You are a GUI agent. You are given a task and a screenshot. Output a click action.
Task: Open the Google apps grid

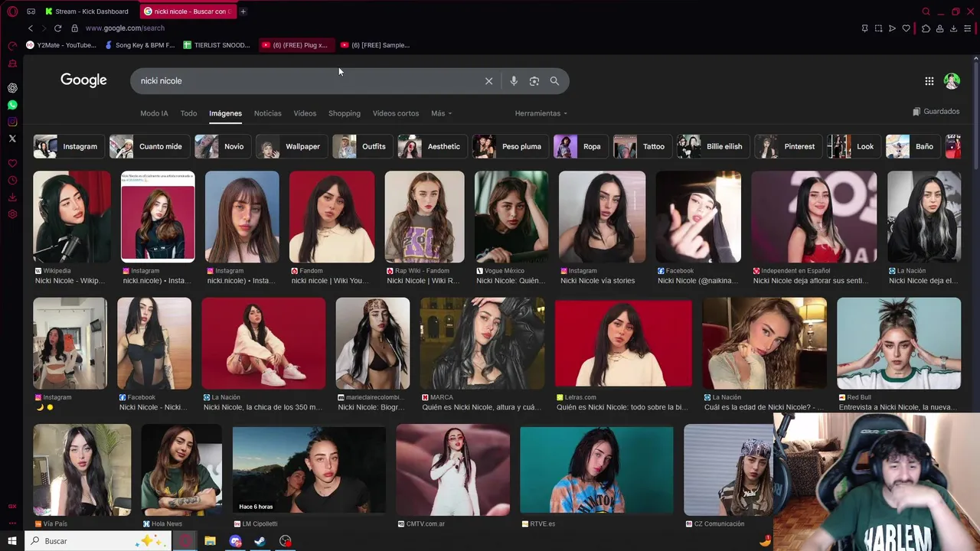click(929, 81)
